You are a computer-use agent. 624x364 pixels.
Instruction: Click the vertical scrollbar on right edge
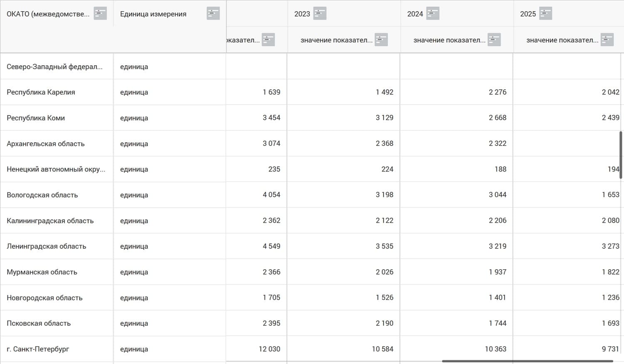[x=621, y=155]
